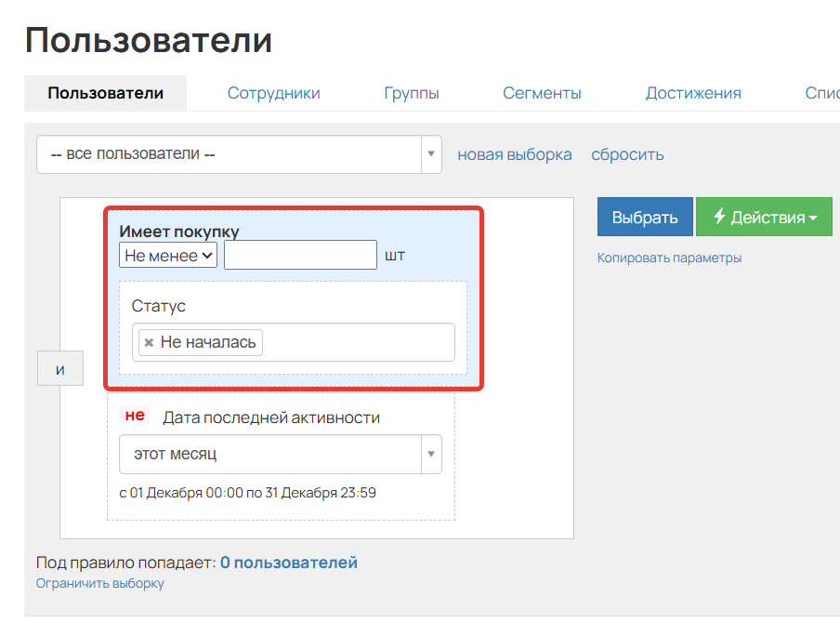
Task: Click the "сбросить" link
Action: (x=627, y=154)
